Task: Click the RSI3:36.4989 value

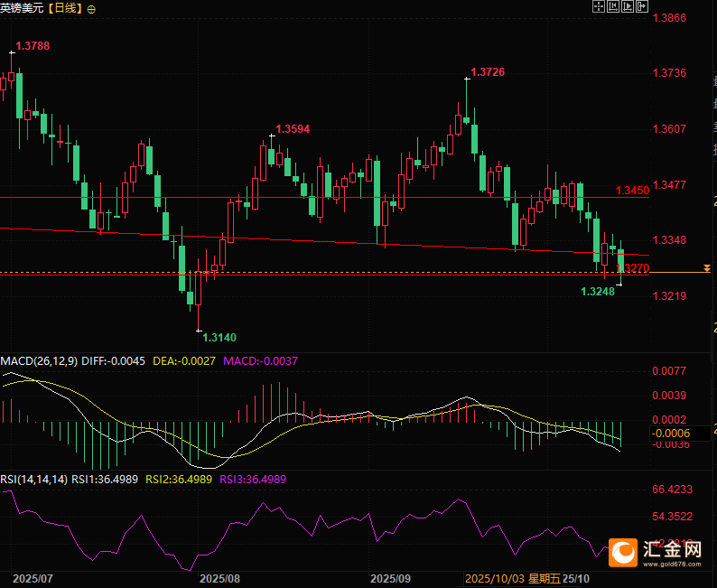Action: pos(253,480)
